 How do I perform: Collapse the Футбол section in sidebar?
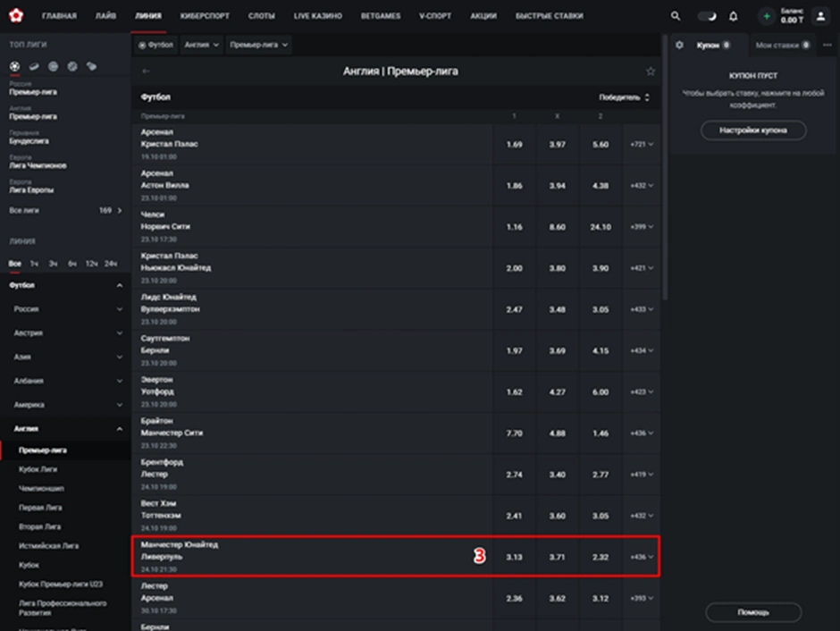coord(120,285)
